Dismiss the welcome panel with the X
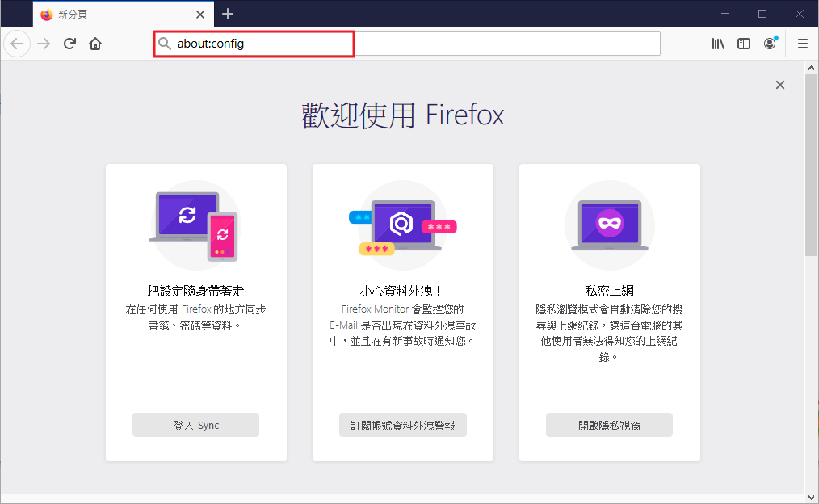This screenshot has width=819, height=504. tap(779, 85)
